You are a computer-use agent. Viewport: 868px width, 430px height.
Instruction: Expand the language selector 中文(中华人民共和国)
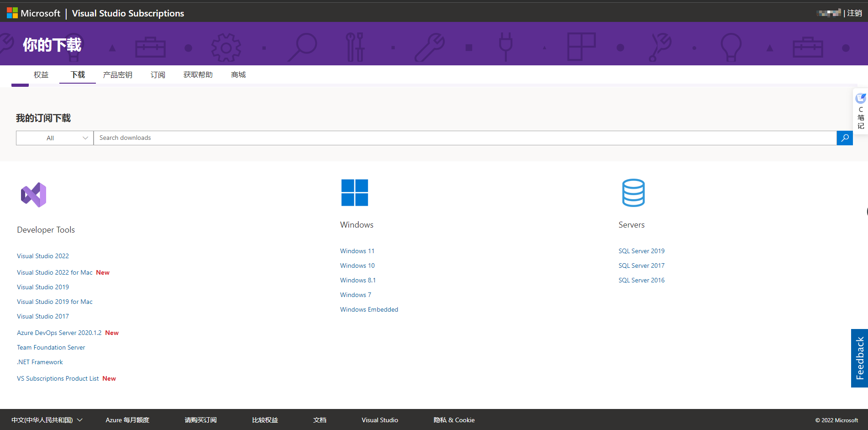coord(47,420)
